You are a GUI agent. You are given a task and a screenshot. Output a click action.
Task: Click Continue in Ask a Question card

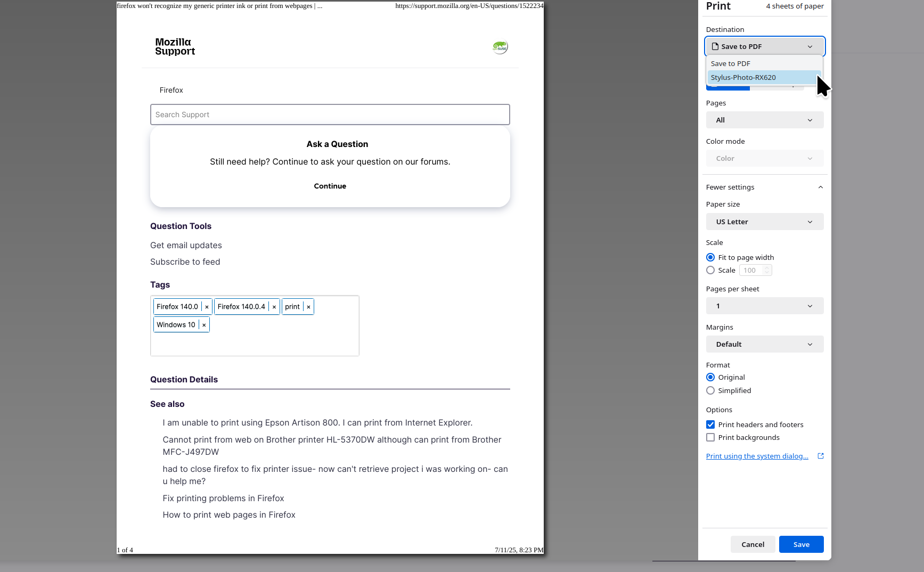[x=330, y=186]
